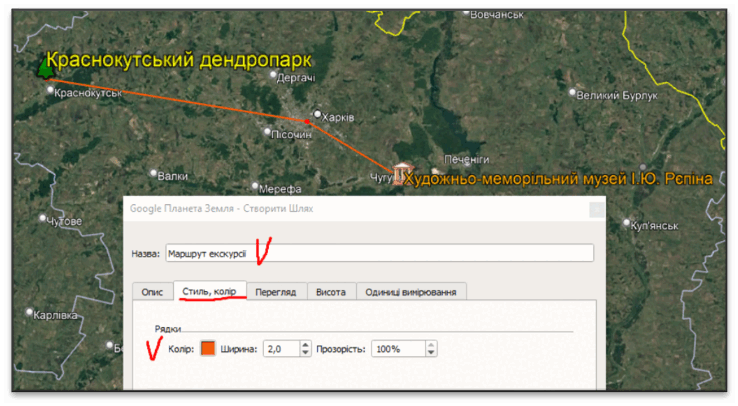Click the Художньо-меморільний музей І.Ю. Рєпіна label
Screen dimensions: 738x406
[559, 179]
